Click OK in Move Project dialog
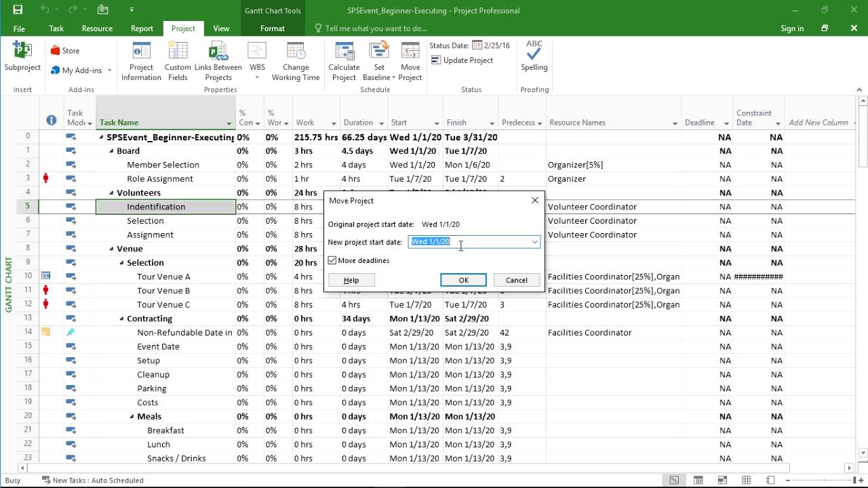This screenshot has width=868, height=488. pyautogui.click(x=463, y=280)
